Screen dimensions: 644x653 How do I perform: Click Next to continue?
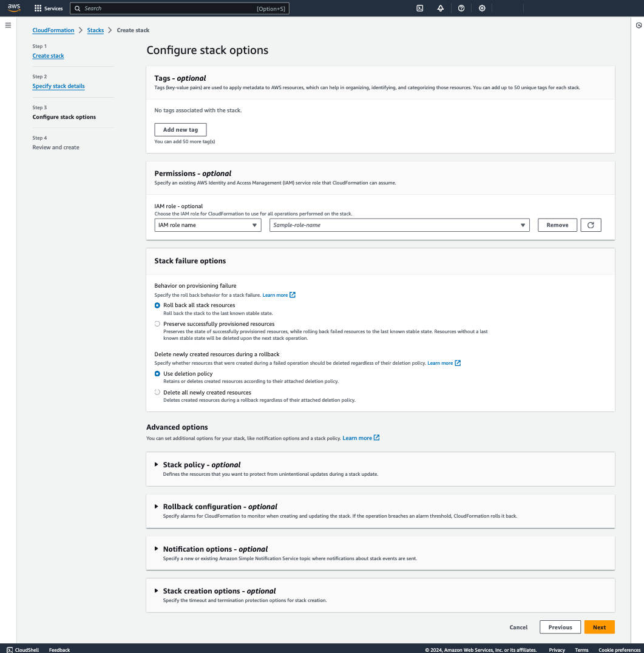[x=599, y=627]
